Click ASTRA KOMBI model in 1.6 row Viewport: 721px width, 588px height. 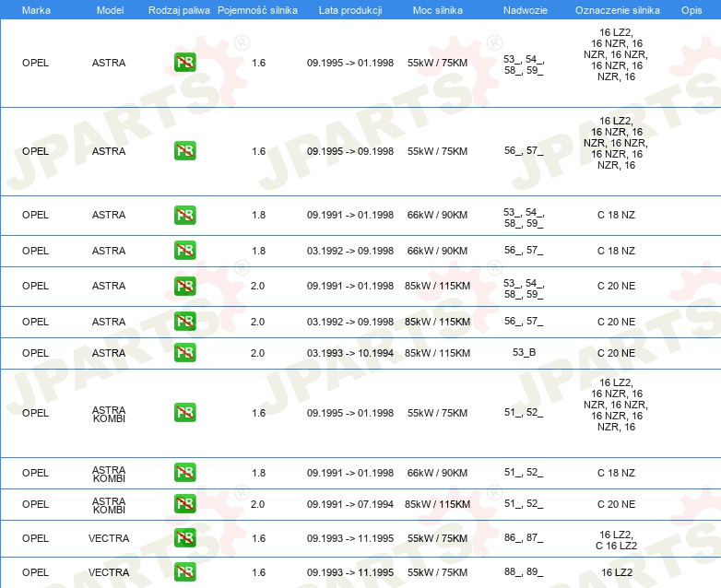109,414
